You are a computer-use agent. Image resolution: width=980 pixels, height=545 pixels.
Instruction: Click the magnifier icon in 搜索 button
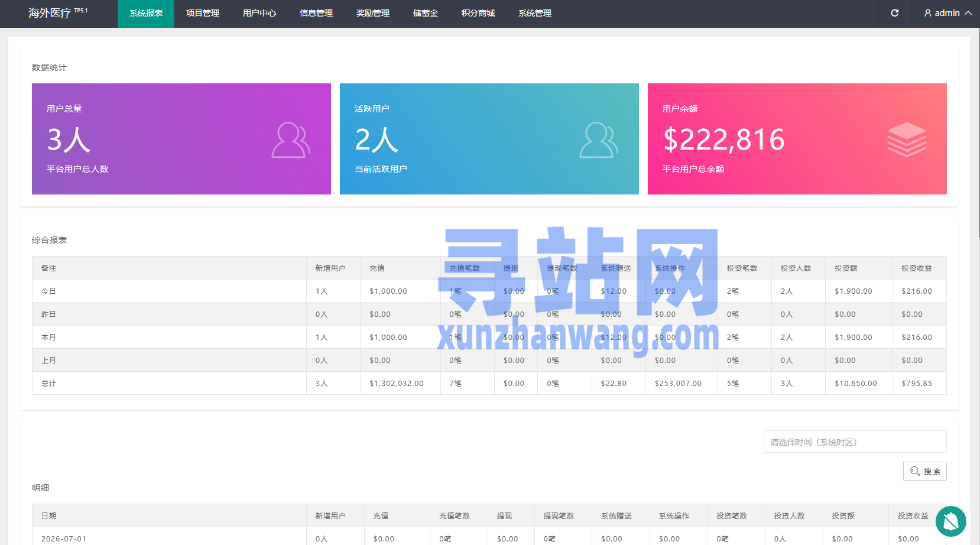[x=915, y=471]
